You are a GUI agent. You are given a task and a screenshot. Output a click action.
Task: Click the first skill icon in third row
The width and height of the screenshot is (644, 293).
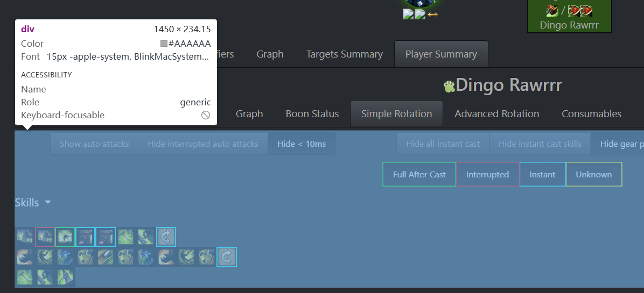pyautogui.click(x=25, y=277)
